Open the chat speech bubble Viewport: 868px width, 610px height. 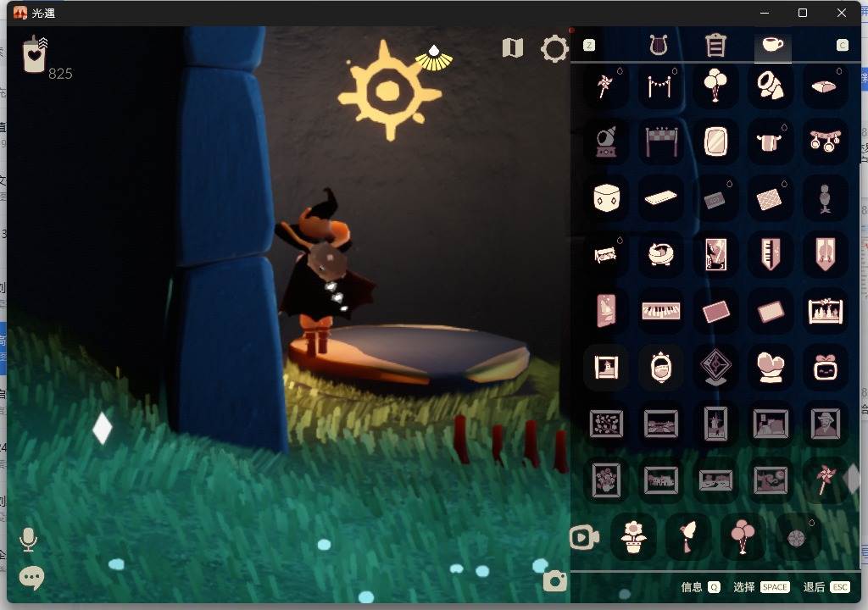[31, 578]
